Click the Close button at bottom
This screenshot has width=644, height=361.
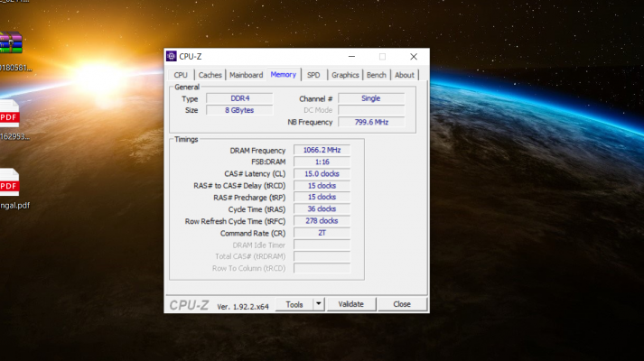(x=402, y=304)
